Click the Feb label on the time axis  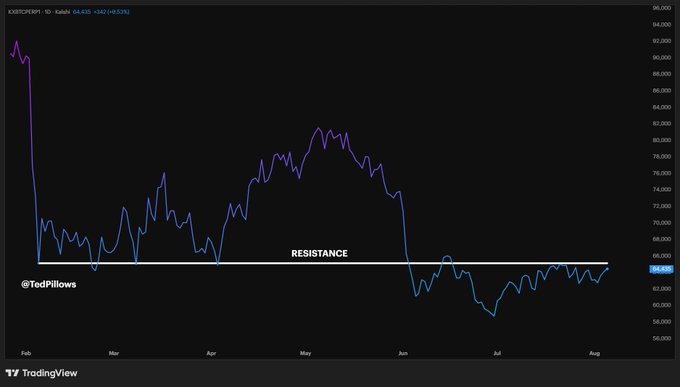pyautogui.click(x=26, y=353)
